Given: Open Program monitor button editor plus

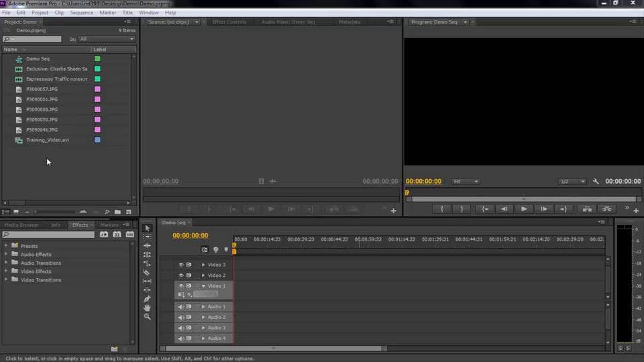Looking at the screenshot, I should click(x=636, y=210).
